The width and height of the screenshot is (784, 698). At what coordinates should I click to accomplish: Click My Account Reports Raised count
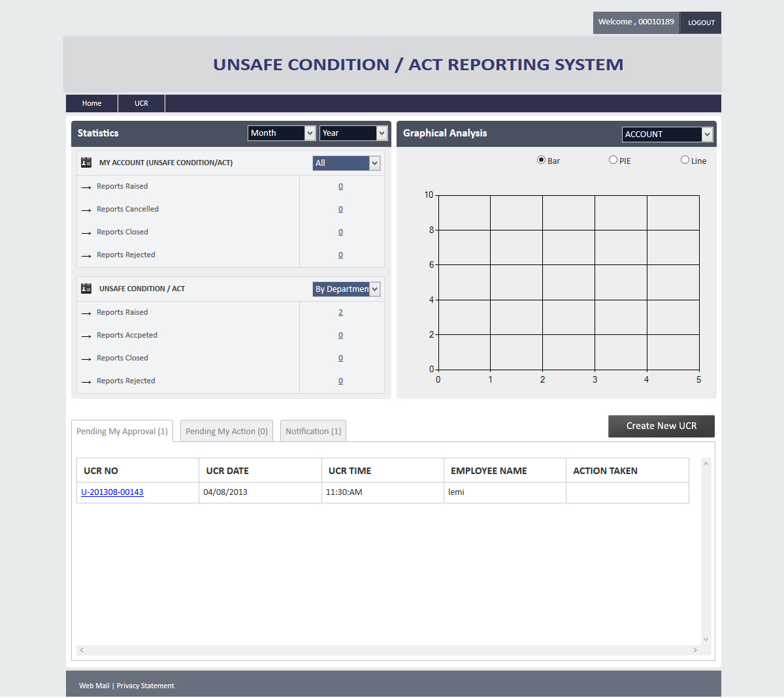click(x=340, y=187)
